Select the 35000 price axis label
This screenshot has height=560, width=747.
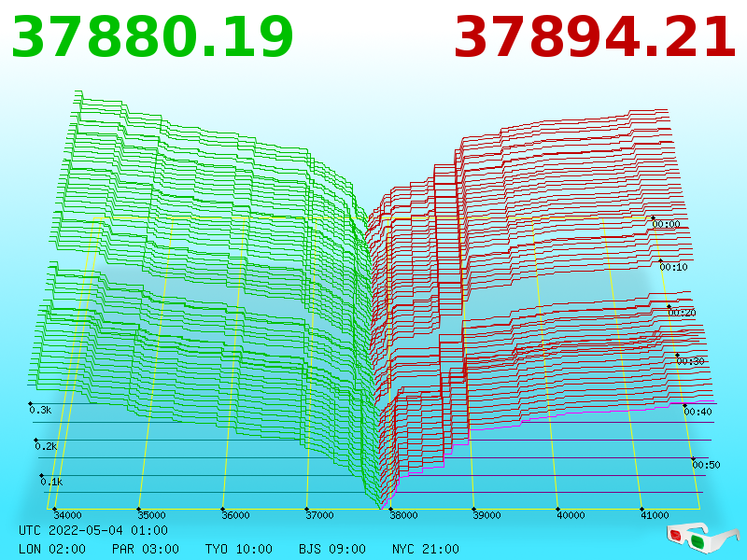click(151, 515)
